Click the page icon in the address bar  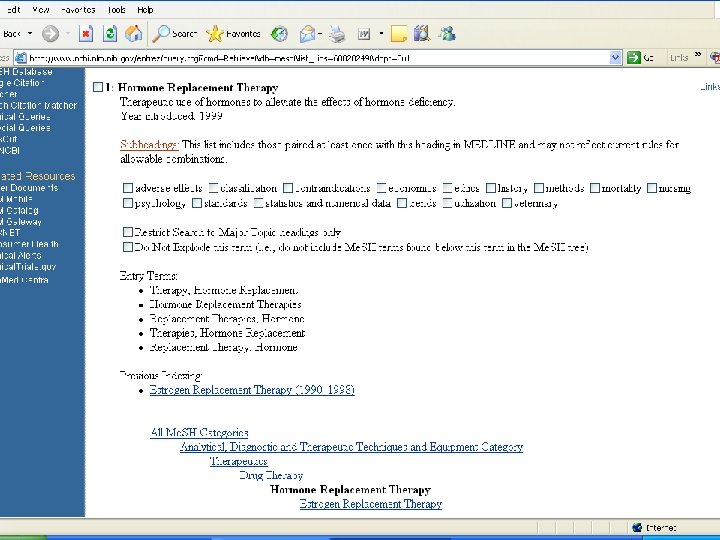click(20, 58)
